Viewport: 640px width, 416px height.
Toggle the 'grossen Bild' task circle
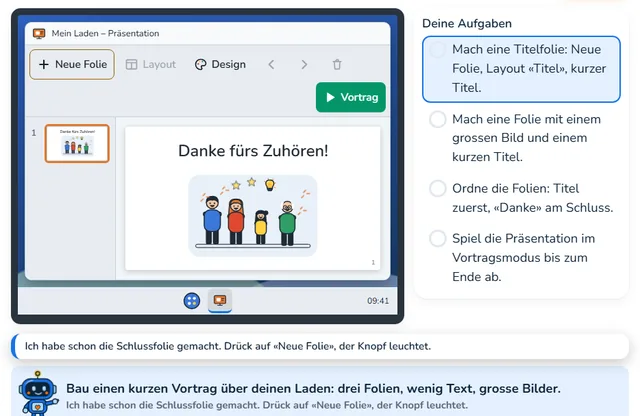pos(438,120)
